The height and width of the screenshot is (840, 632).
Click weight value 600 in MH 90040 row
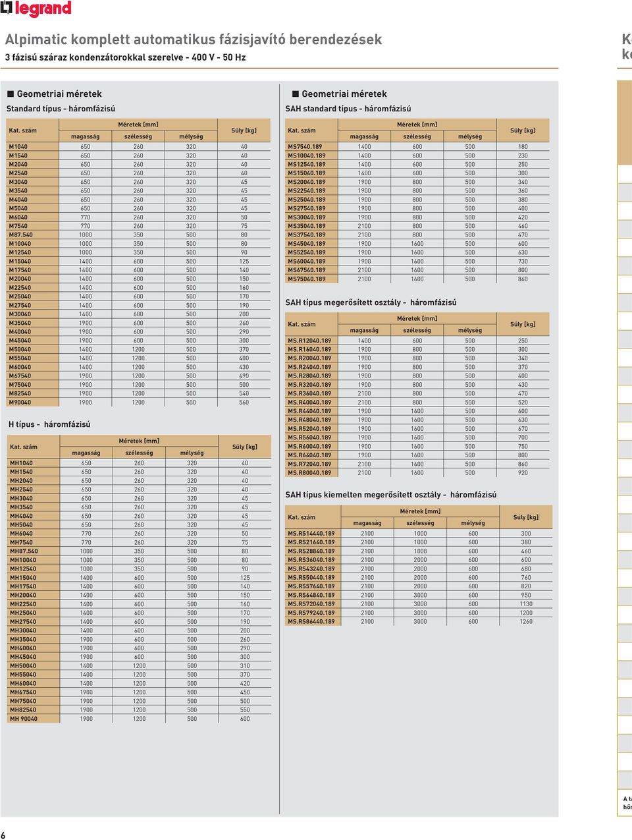245,719
